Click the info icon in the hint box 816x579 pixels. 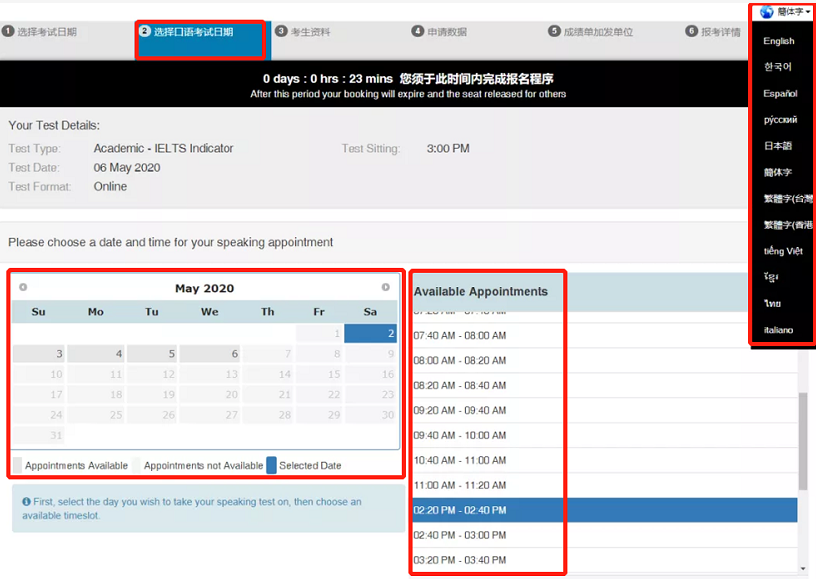pyautogui.click(x=26, y=502)
